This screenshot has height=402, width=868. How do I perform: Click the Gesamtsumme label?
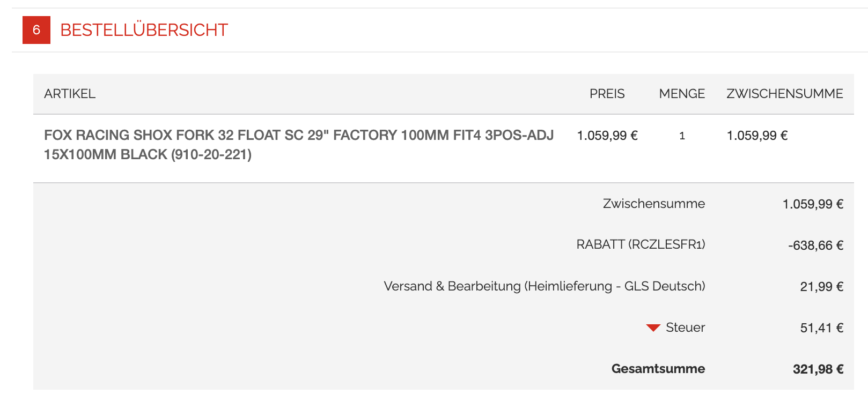[x=658, y=369]
